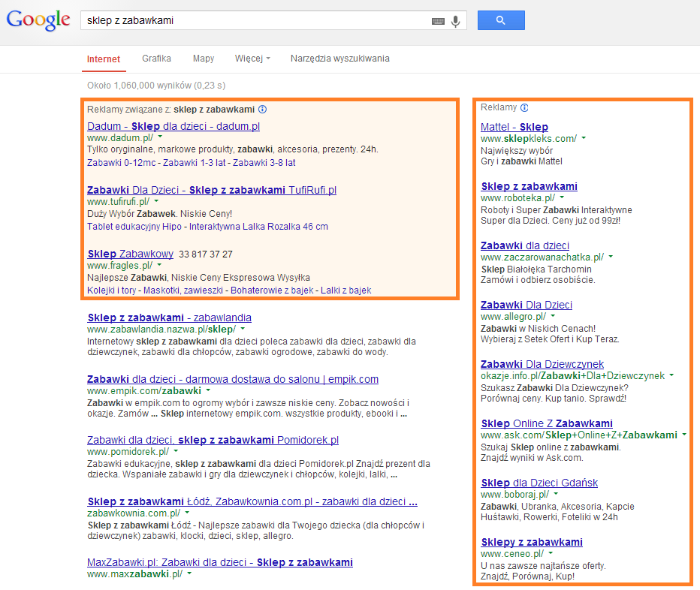
Task: Select the Internet tab
Action: point(104,59)
